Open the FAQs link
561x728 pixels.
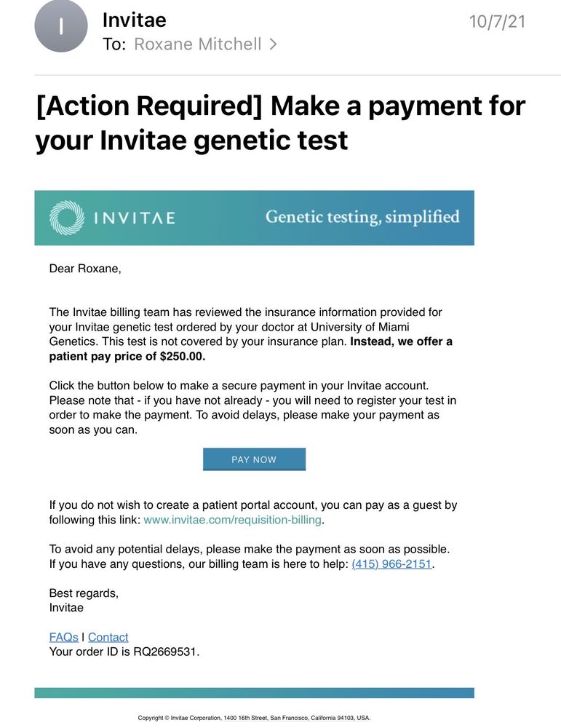[x=63, y=637]
